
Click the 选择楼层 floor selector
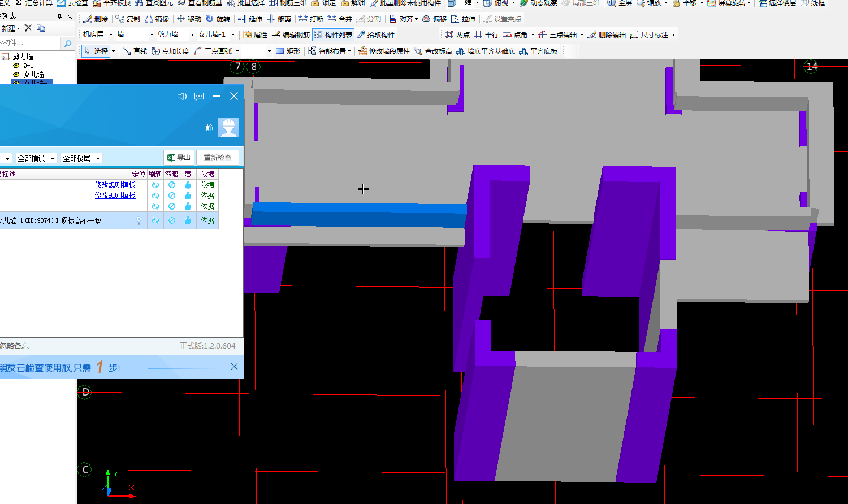pyautogui.click(x=777, y=3)
